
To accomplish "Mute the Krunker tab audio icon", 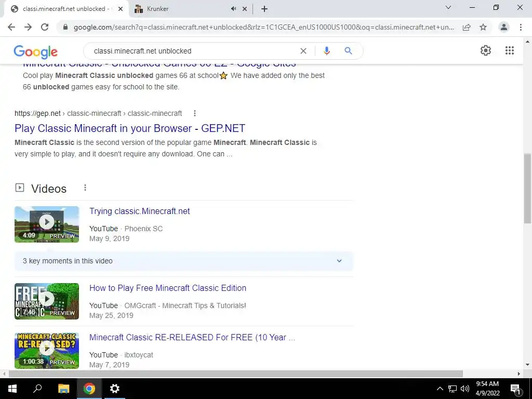I will pos(233,9).
